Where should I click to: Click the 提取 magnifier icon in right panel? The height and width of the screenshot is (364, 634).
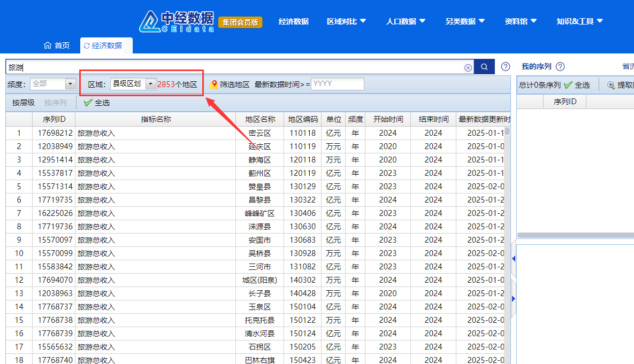pyautogui.click(x=610, y=85)
